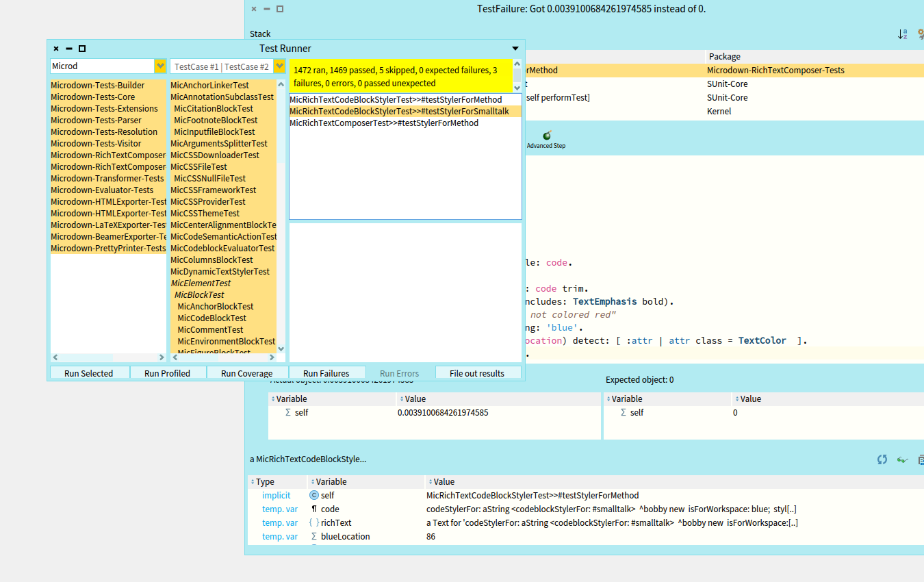
Task: Click the Advanced Step bomb icon
Action: (x=546, y=136)
